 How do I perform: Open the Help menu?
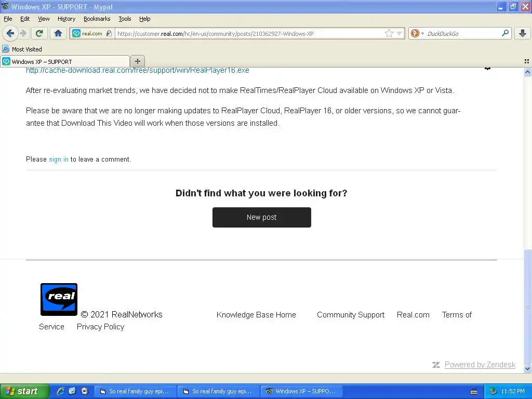[x=144, y=19]
